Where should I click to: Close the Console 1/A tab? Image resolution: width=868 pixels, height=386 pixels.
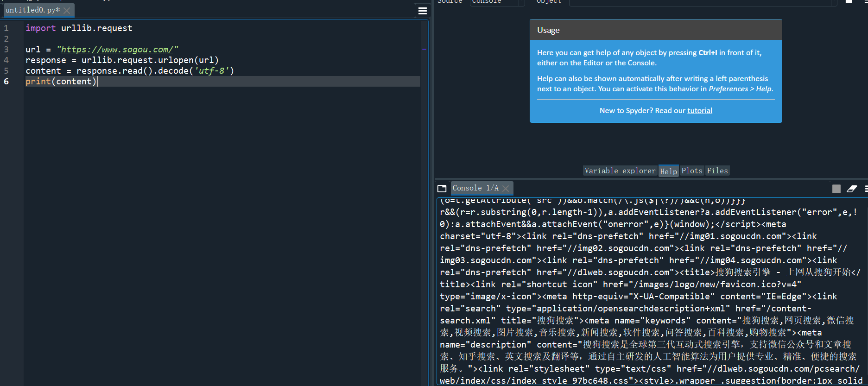[x=506, y=188]
